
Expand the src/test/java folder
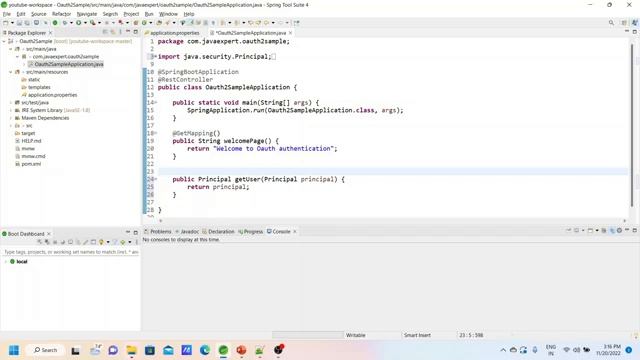click(x=11, y=102)
